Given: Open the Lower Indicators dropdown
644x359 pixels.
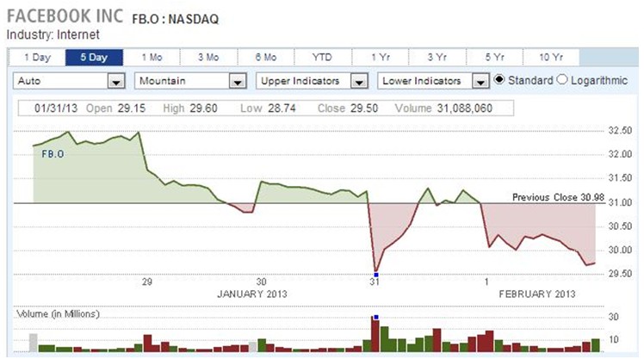Looking at the screenshot, I should tap(434, 81).
